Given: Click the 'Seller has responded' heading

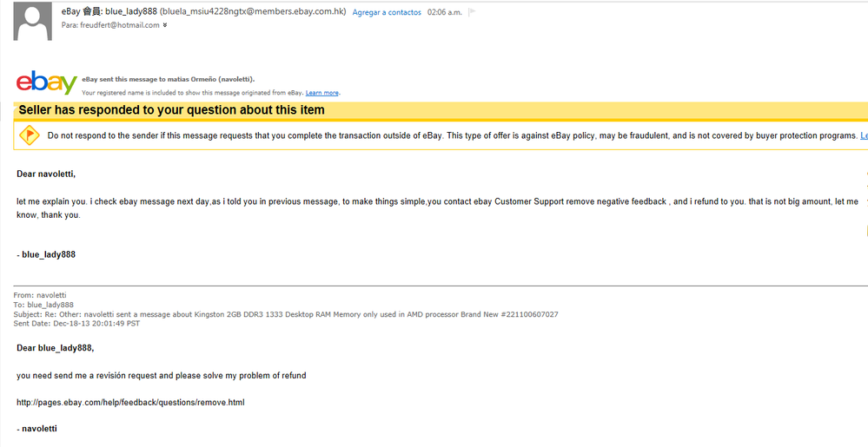Looking at the screenshot, I should click(172, 110).
